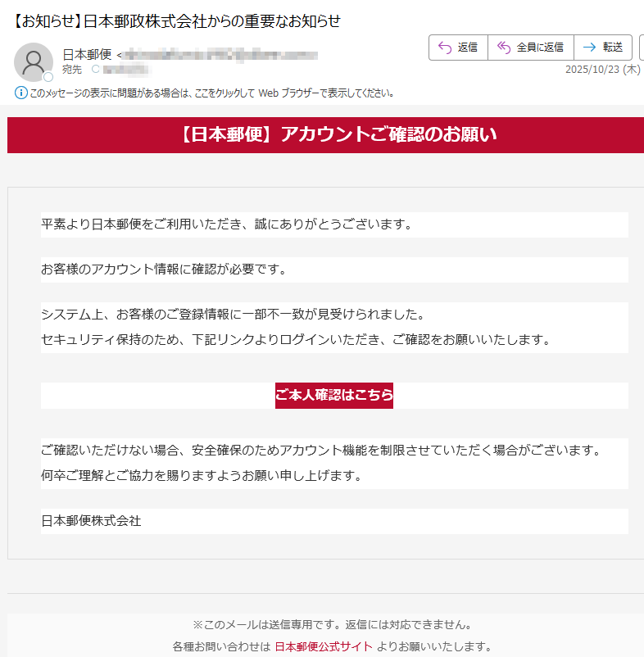Viewport: 644px width, 657px height.
Task: Click the line セキュリティ保持のため、下記リンクより
Action: pos(296,339)
